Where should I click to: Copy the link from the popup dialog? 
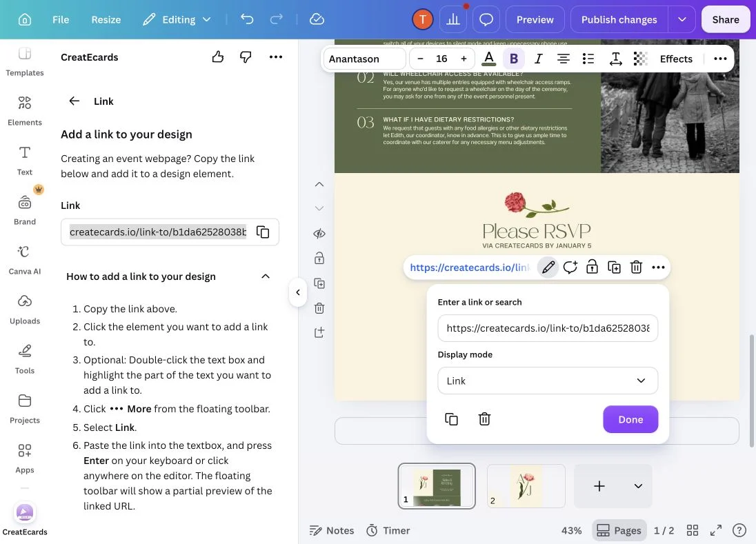click(451, 419)
